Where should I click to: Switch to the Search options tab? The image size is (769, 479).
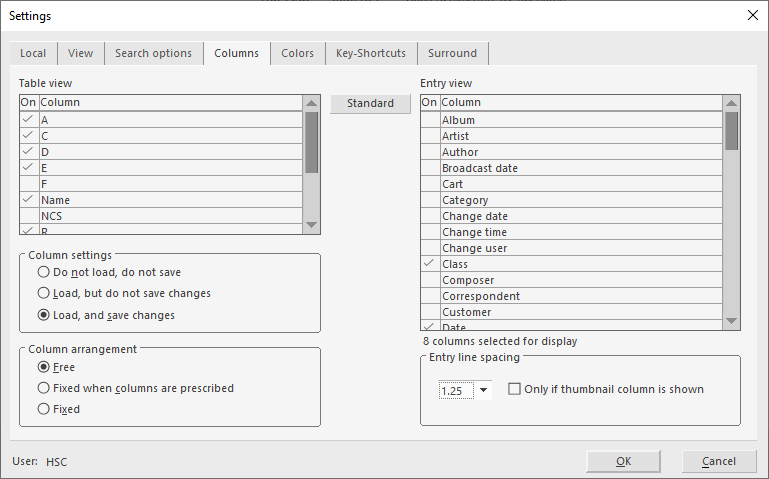pos(153,54)
